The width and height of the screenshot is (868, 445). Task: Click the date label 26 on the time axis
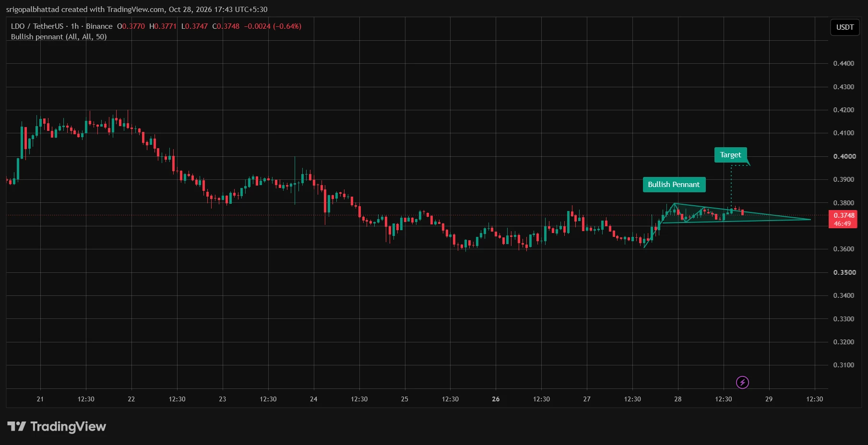coord(496,399)
